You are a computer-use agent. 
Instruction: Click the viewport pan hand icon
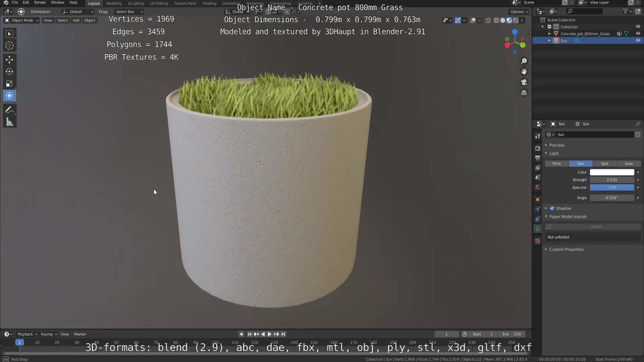[524, 71]
